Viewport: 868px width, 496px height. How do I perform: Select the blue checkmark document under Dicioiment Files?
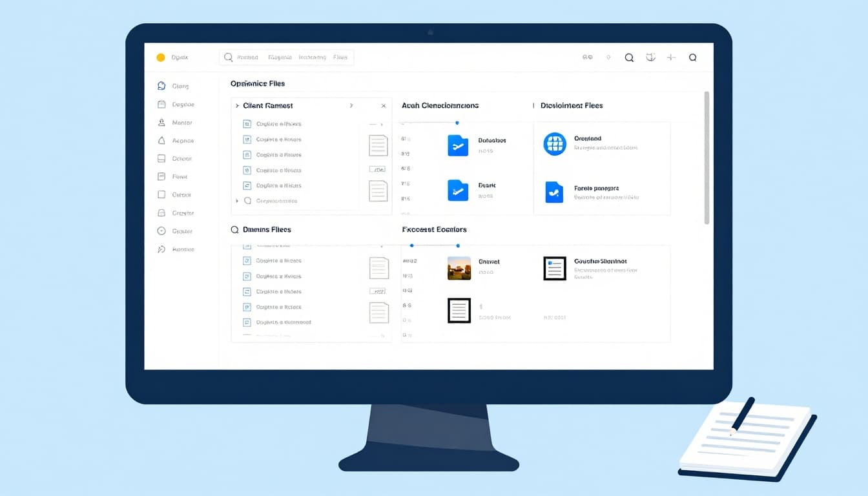[x=554, y=192]
